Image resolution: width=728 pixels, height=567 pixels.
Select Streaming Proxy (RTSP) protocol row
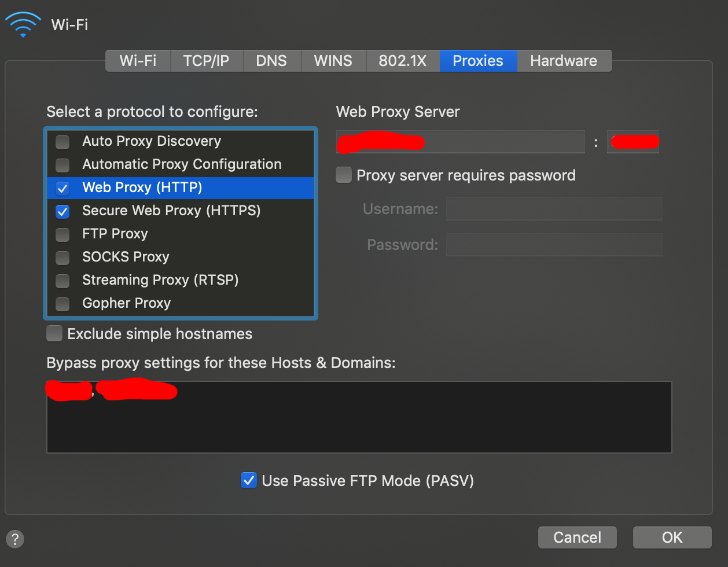pos(160,280)
